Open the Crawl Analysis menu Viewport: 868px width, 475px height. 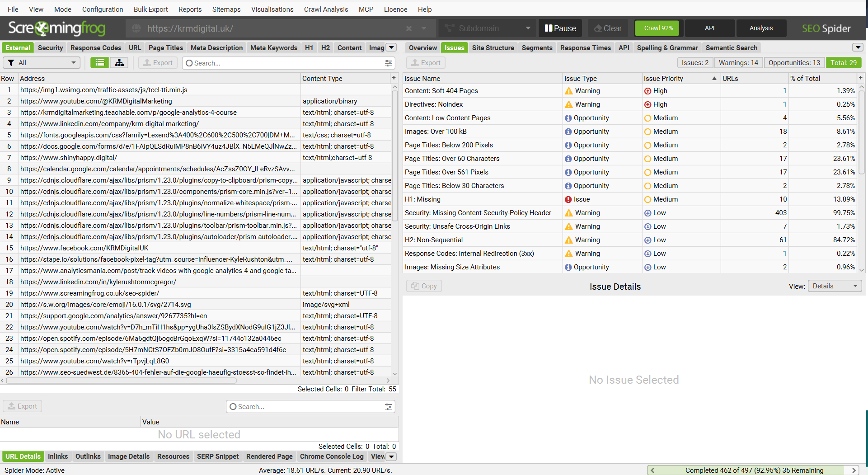[326, 9]
